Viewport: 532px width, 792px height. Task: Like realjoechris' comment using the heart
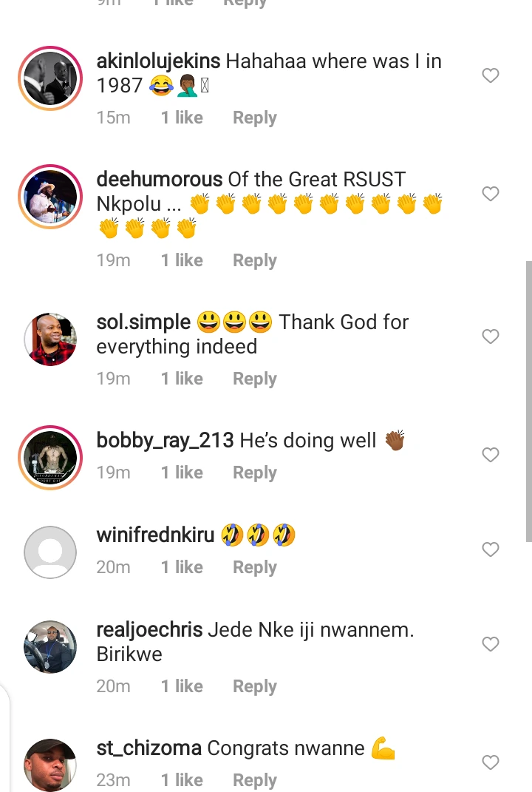491,644
